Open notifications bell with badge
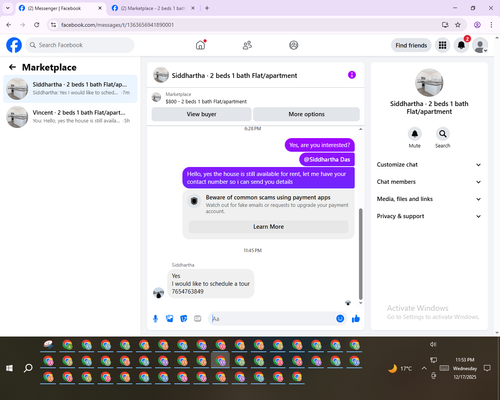The height and width of the screenshot is (400, 500). pyautogui.click(x=461, y=45)
